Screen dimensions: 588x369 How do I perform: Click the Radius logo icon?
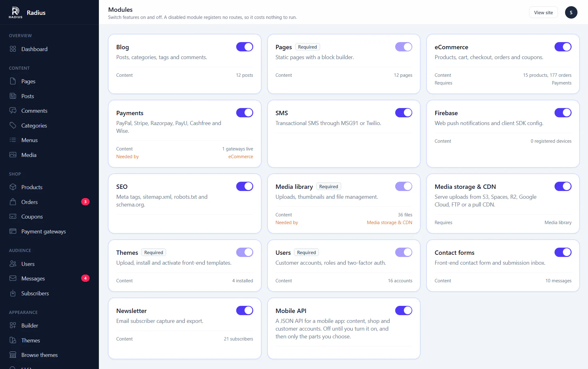tap(15, 12)
